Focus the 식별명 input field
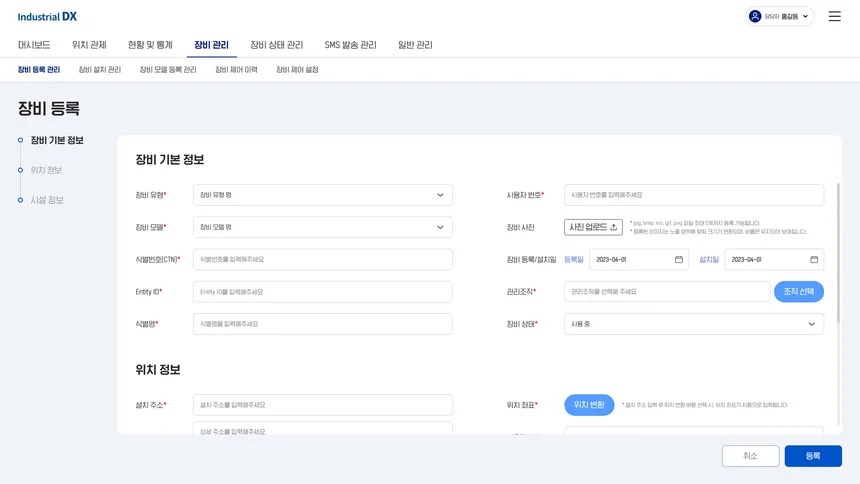 pyautogui.click(x=322, y=324)
